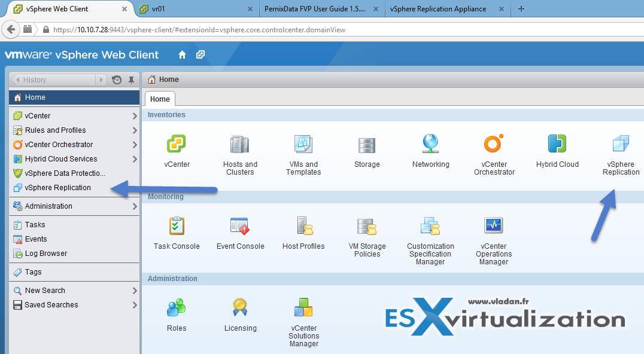Open vSphere Replication inventory icon
Image resolution: width=644 pixels, height=354 pixels.
tap(621, 144)
